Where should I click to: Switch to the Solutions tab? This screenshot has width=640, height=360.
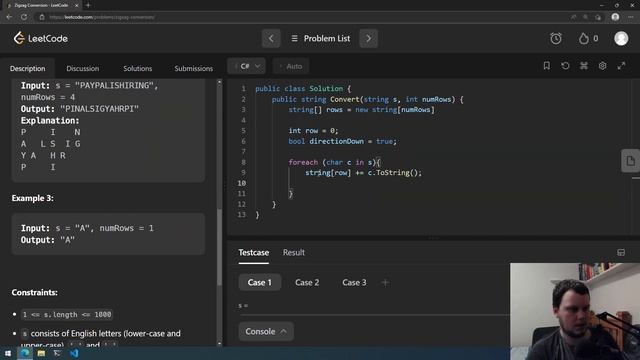pos(138,68)
